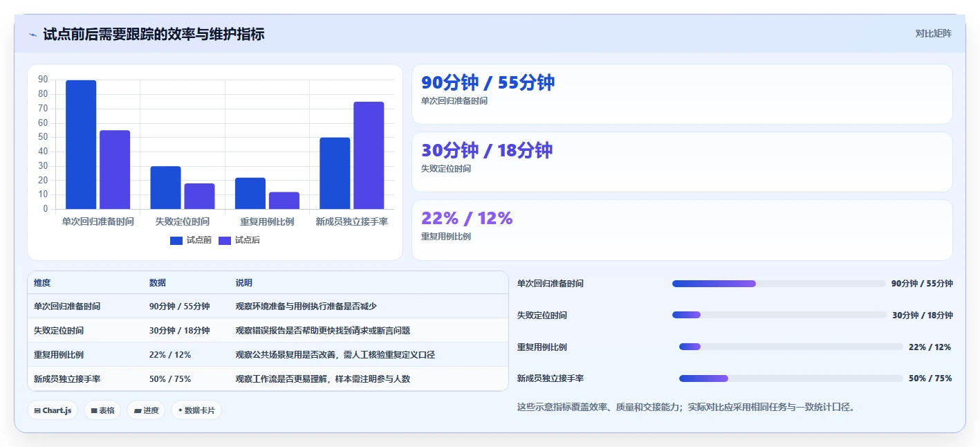Click the 22% / 12% value beside the progress bar
Viewport: 980px width, 447px height.
(x=930, y=347)
